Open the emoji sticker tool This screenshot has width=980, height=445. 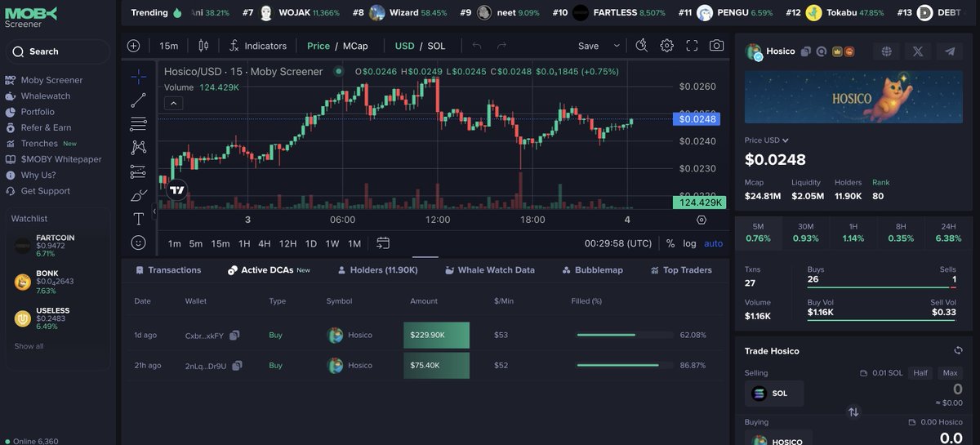(x=138, y=243)
